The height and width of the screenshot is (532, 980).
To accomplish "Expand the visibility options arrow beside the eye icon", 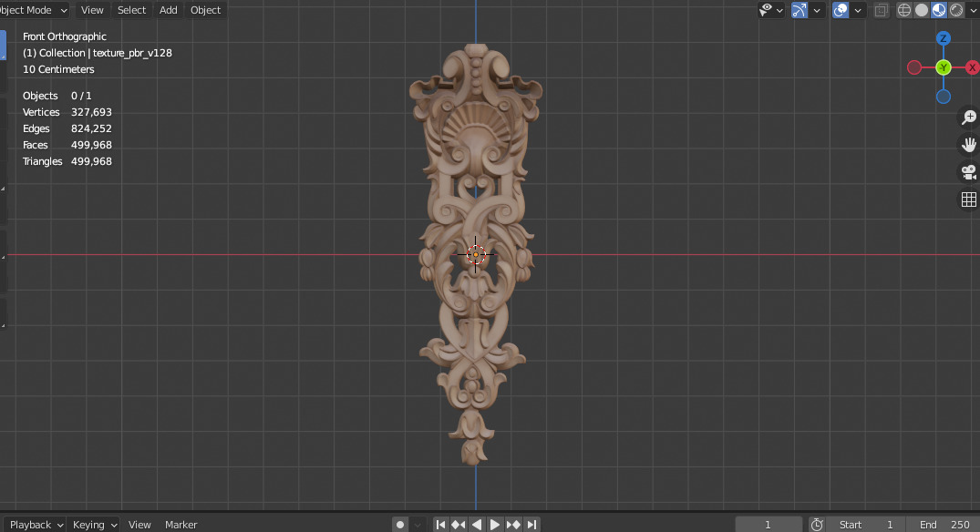I will click(779, 11).
